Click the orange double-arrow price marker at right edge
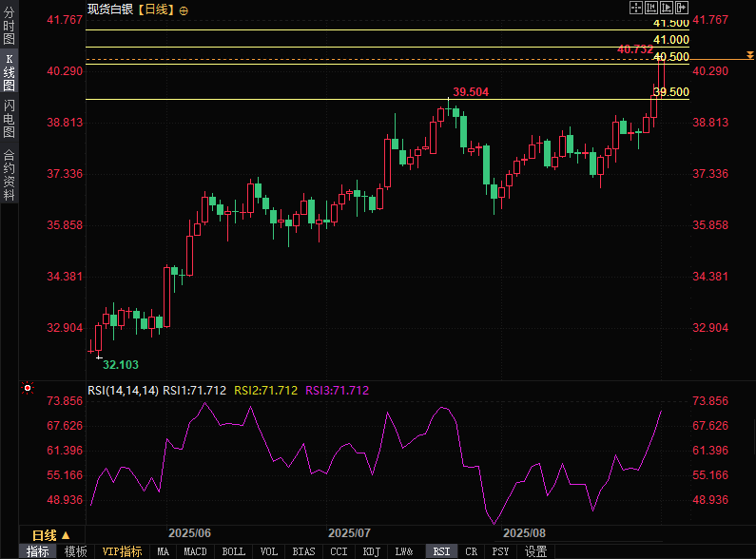 coord(749,55)
